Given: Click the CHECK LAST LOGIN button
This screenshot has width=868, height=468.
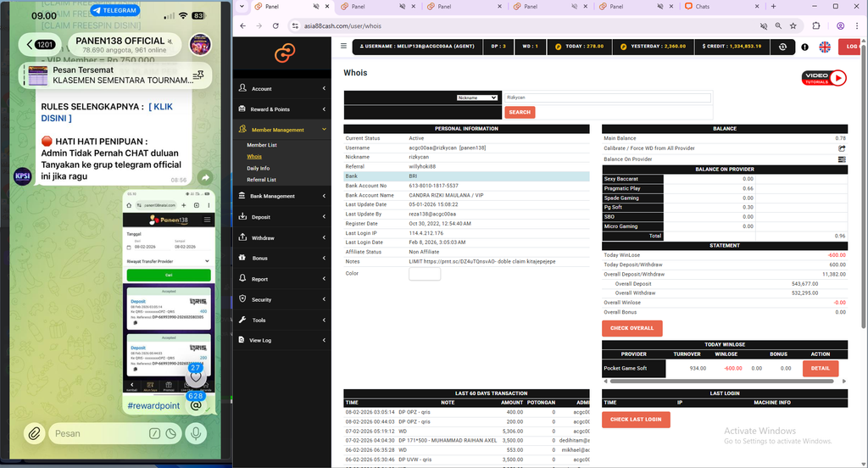Looking at the screenshot, I should [x=636, y=420].
